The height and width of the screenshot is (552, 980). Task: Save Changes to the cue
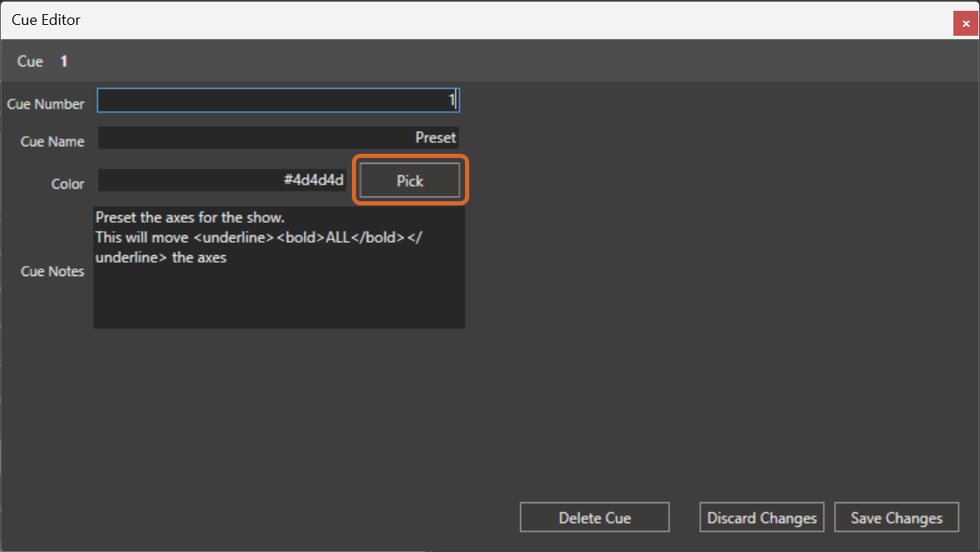point(896,518)
